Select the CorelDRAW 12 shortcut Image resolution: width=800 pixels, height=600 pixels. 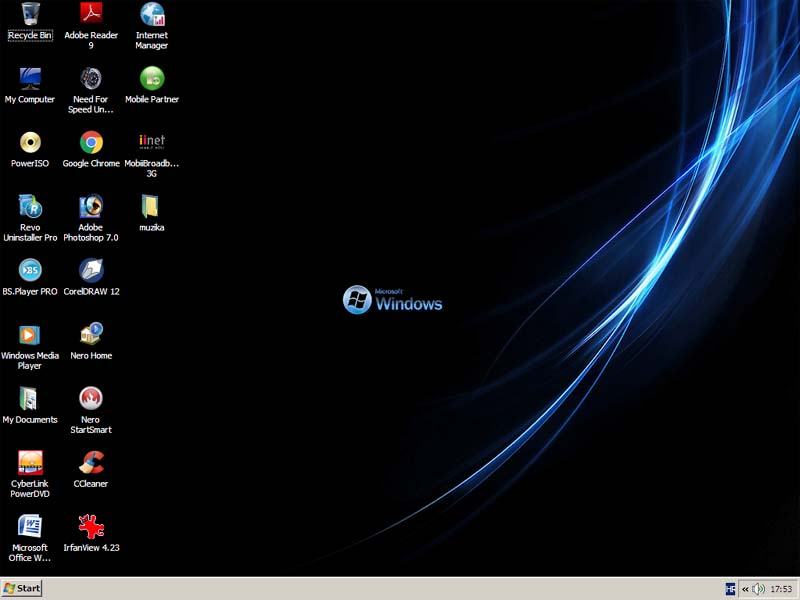[x=91, y=271]
